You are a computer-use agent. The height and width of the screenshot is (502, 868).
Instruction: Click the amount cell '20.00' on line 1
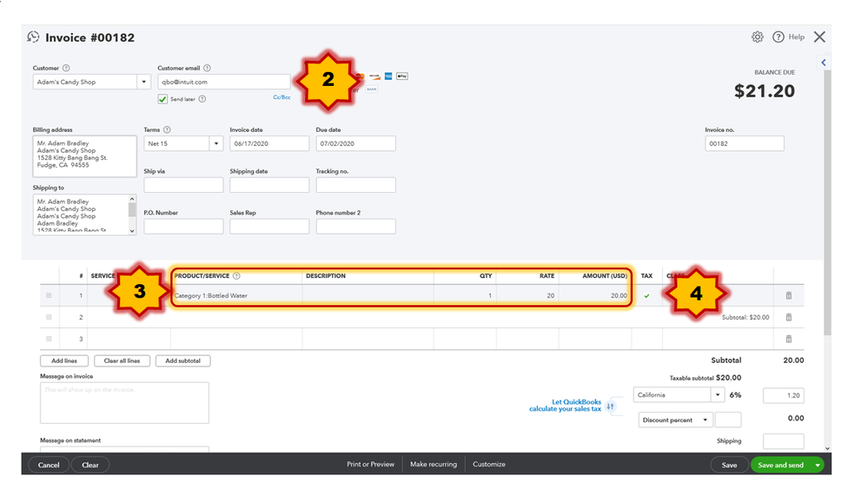pos(595,295)
